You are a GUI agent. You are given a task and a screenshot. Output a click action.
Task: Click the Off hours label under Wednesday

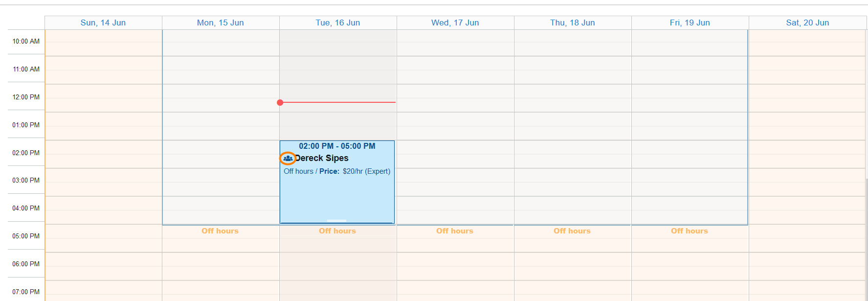click(x=455, y=231)
